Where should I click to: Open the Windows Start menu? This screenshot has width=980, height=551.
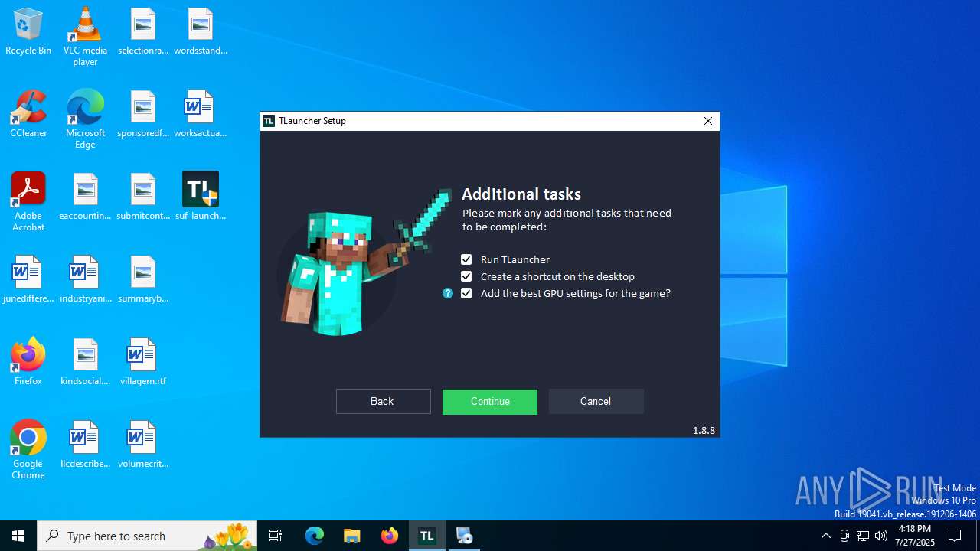[x=18, y=536]
